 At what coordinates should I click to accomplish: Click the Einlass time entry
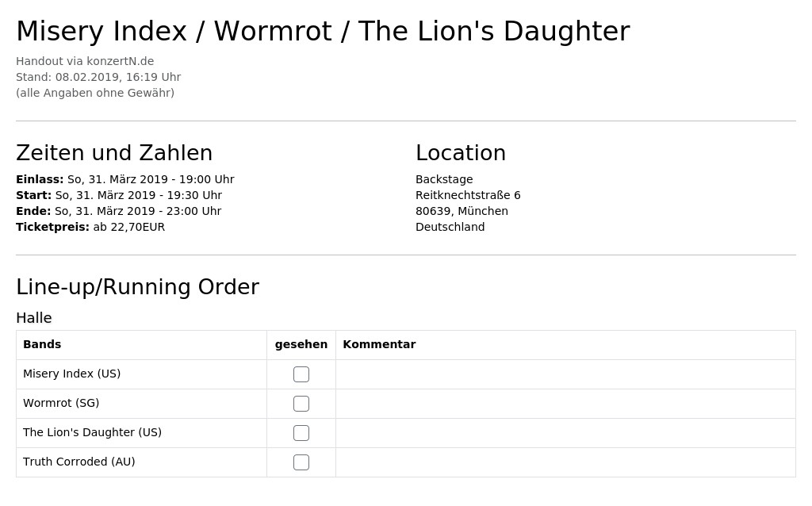(x=124, y=179)
